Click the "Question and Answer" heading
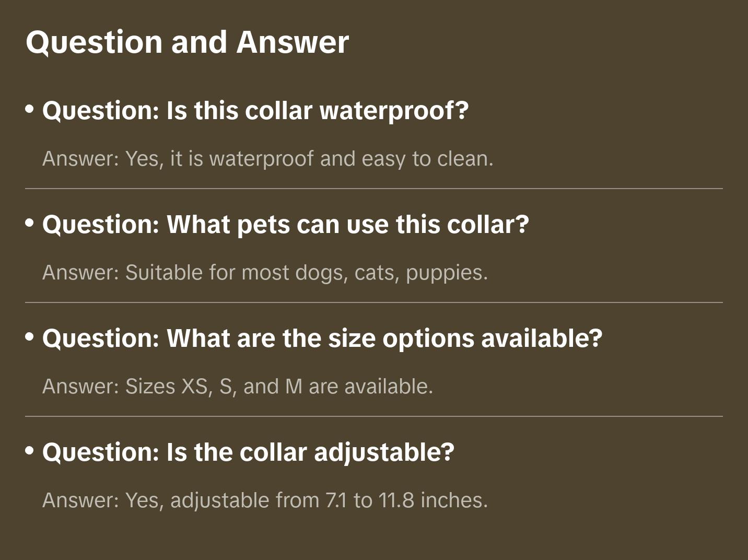 (187, 42)
